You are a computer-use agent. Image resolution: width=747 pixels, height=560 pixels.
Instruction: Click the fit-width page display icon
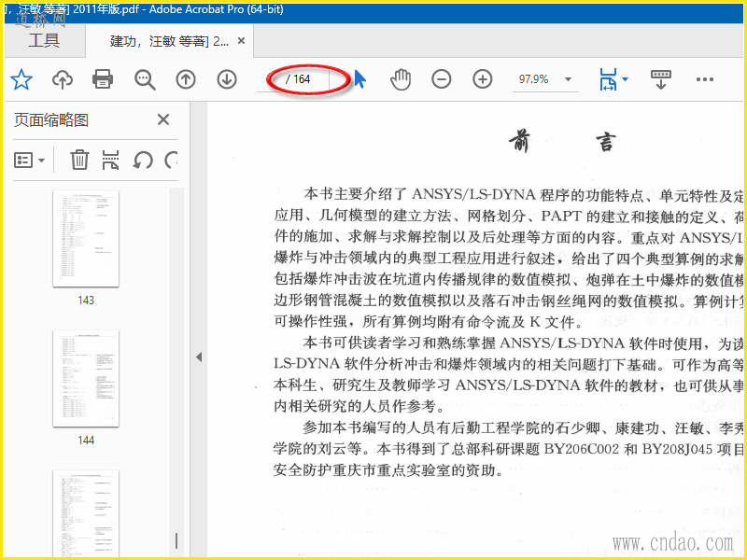[x=609, y=79]
